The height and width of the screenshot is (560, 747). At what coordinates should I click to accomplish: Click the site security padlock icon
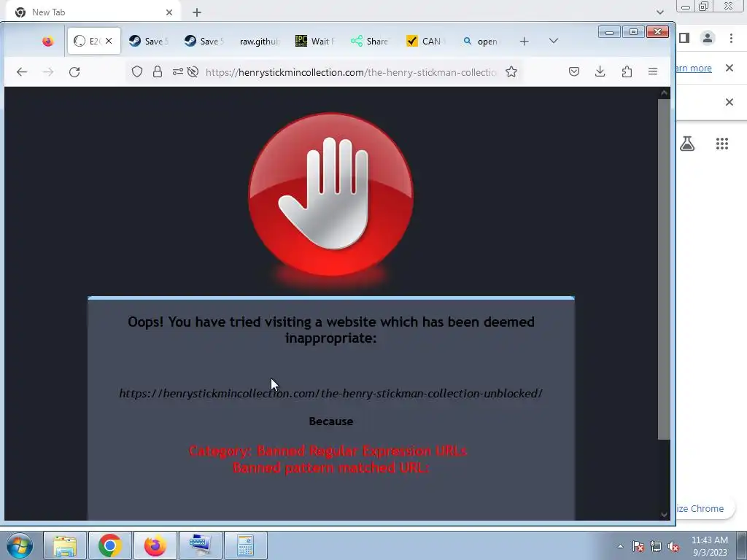158,72
